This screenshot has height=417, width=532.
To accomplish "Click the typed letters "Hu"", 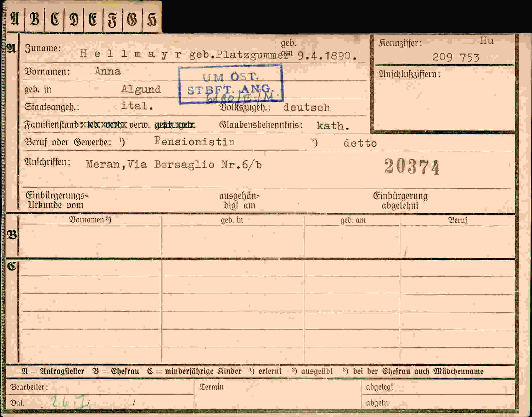I will coord(487,41).
